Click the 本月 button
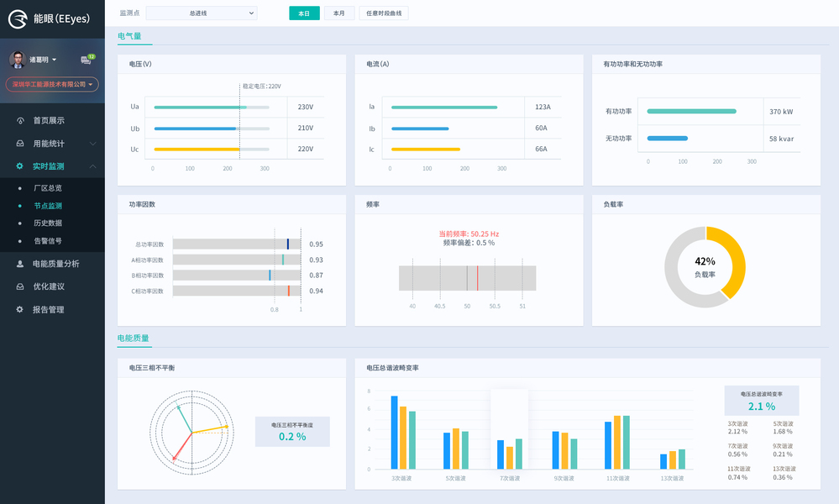 [x=339, y=13]
